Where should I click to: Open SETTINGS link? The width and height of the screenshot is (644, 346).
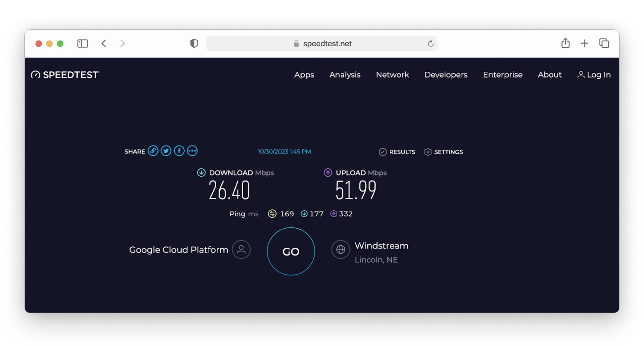(449, 152)
